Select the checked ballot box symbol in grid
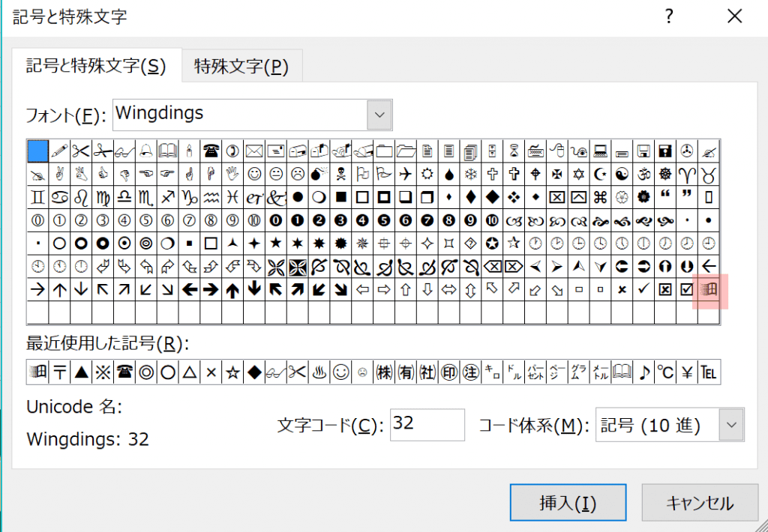This screenshot has width=768, height=532. point(686,290)
